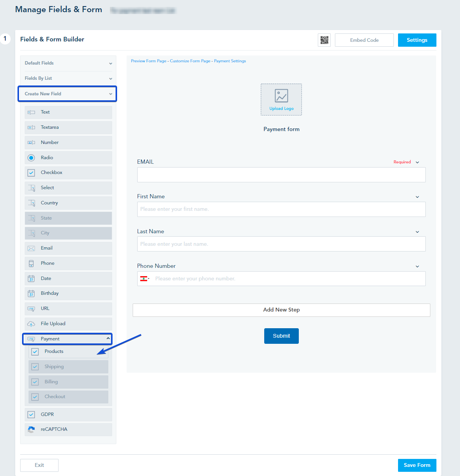Click the Payment field icon

point(31,339)
